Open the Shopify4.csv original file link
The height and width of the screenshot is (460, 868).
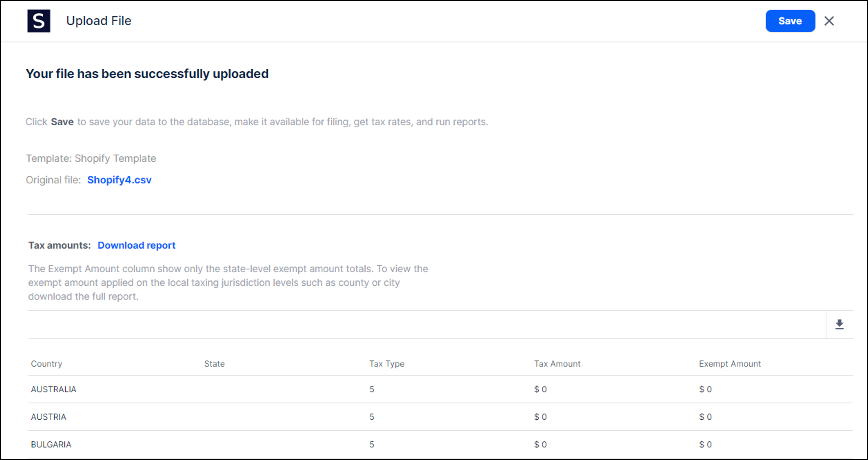(119, 180)
